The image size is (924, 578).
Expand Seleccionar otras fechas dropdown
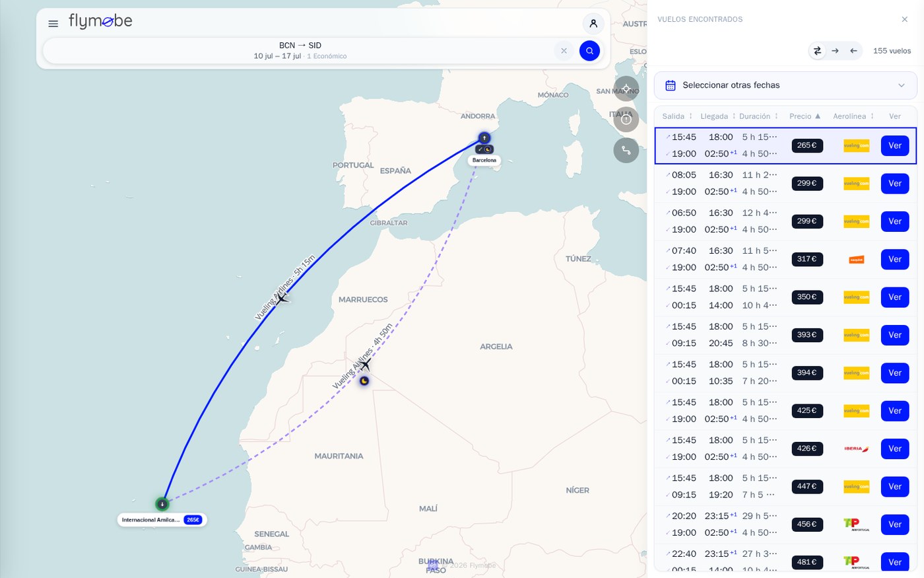point(785,85)
